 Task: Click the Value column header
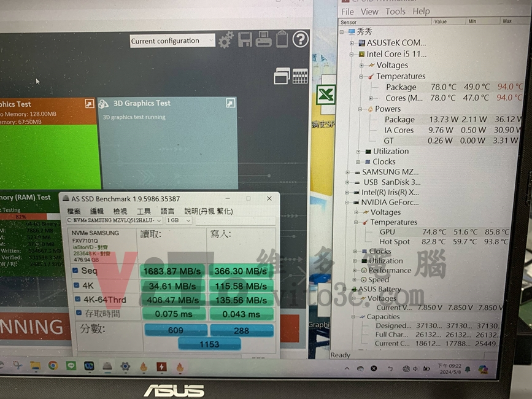448,21
